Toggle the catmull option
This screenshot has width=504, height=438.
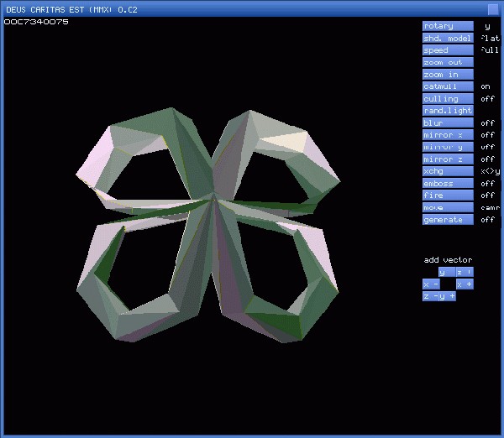pyautogui.click(x=448, y=86)
